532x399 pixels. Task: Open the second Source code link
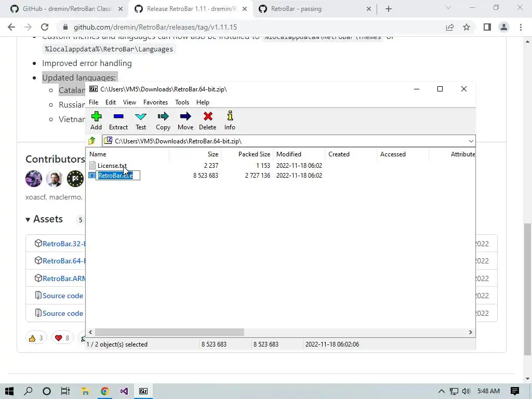tap(63, 313)
